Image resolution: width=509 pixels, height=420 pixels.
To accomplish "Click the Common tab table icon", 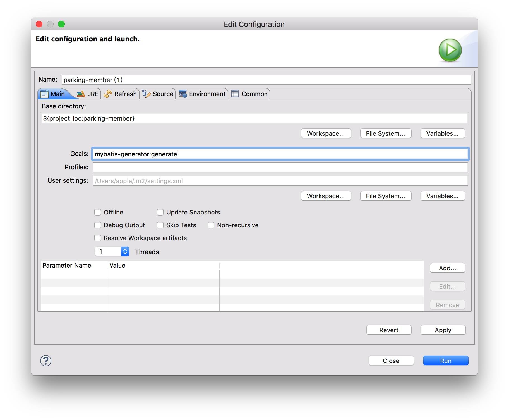I will [235, 94].
